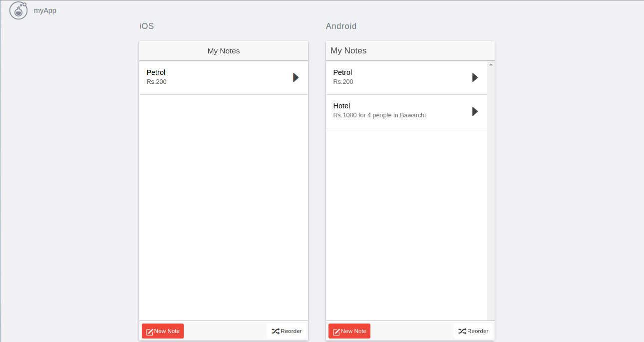644x342 pixels.
Task: Click My Notes header in iOS panel
Action: (224, 51)
